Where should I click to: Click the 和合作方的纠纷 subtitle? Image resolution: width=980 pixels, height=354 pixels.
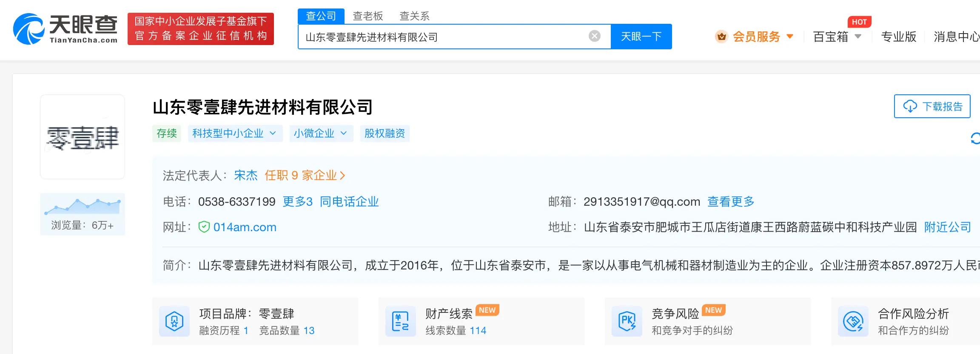click(x=914, y=331)
